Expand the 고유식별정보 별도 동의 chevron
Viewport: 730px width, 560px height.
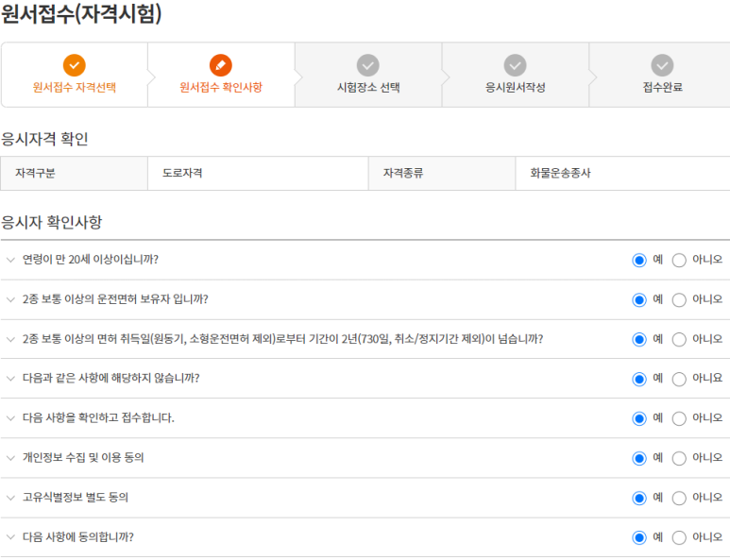10,498
